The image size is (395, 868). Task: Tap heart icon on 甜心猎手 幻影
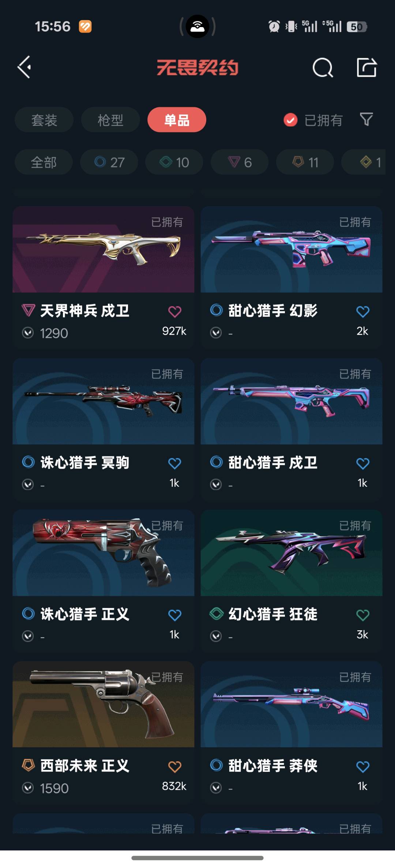[x=362, y=312]
